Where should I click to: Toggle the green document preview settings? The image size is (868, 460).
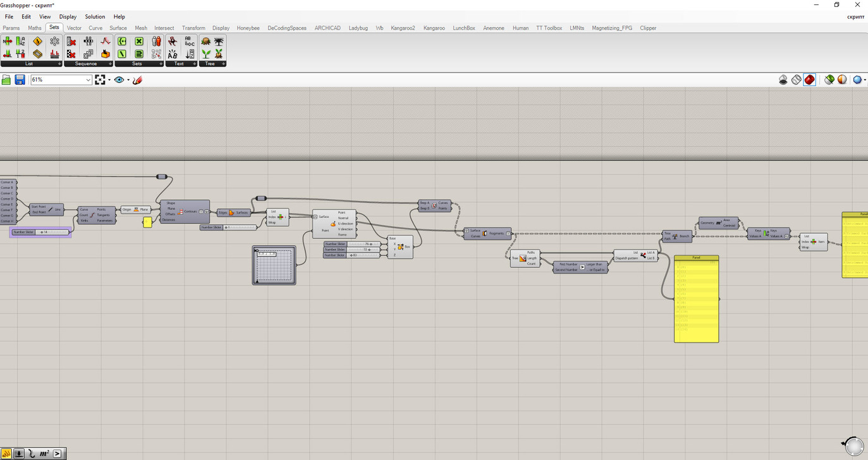(x=829, y=80)
